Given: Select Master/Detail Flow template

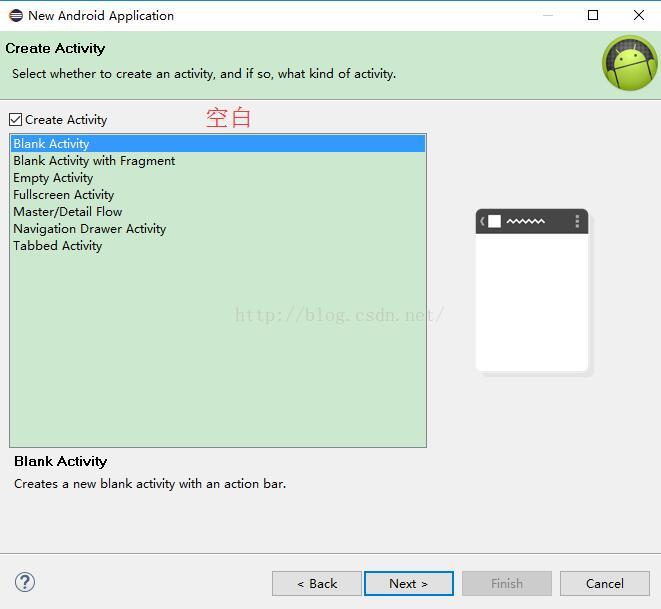Looking at the screenshot, I should coord(218,212).
